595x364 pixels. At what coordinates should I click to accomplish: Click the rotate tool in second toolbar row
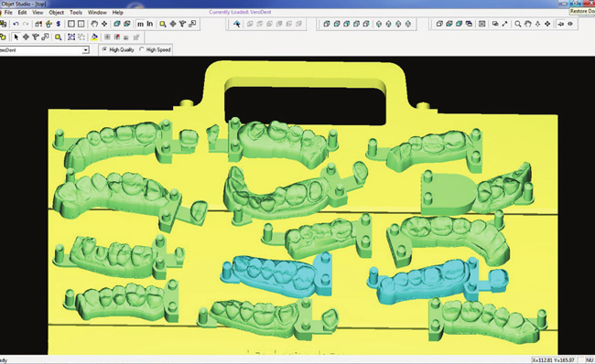pyautogui.click(x=36, y=37)
